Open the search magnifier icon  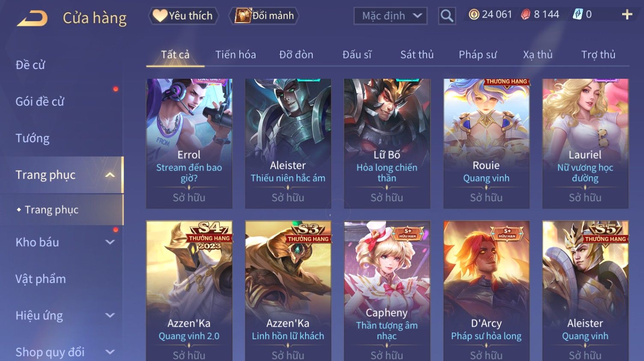coord(447,16)
